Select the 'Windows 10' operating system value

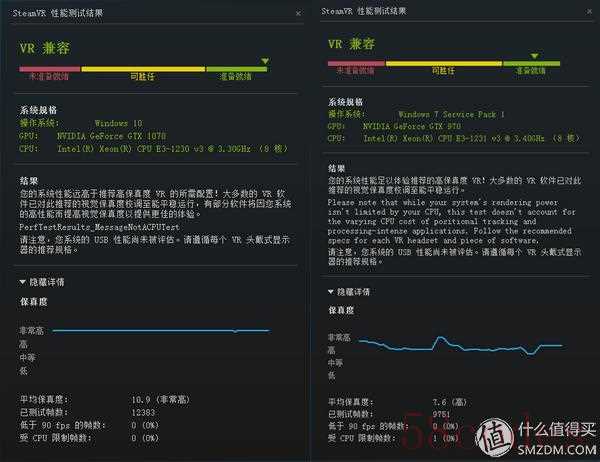point(119,123)
